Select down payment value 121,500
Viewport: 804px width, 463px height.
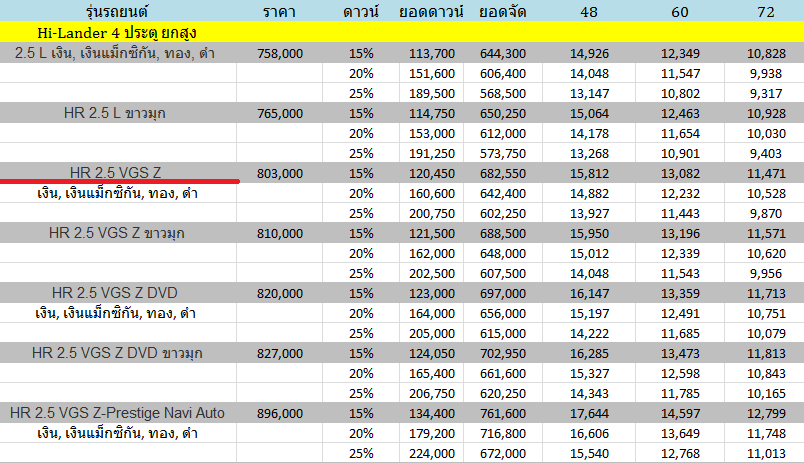[x=432, y=234]
